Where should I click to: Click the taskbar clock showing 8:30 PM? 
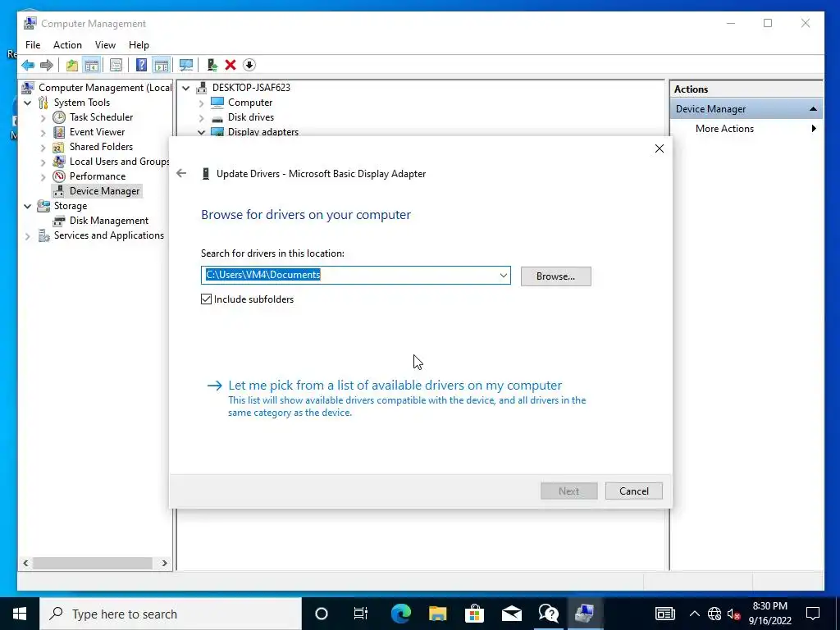point(769,614)
